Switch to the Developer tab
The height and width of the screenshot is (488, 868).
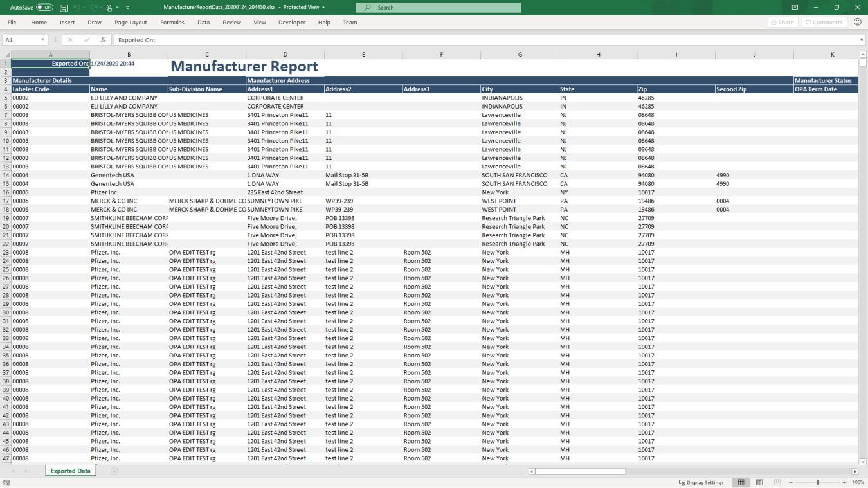click(292, 23)
